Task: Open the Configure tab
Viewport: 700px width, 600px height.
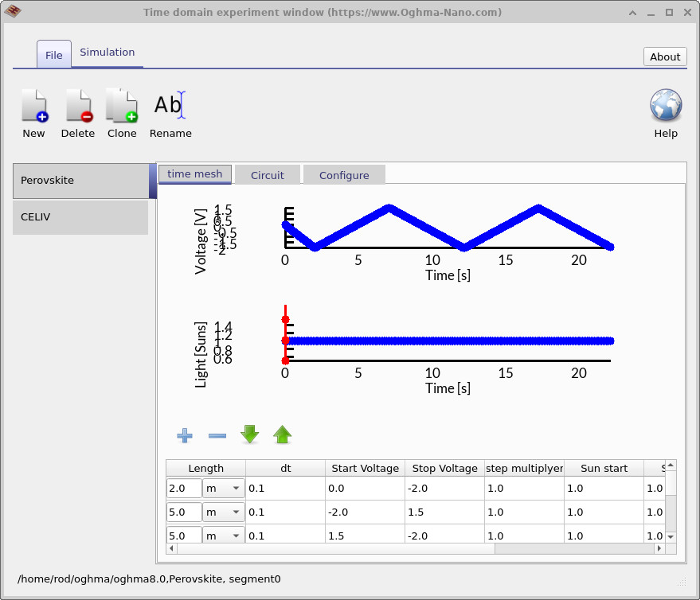Action: coord(344,174)
